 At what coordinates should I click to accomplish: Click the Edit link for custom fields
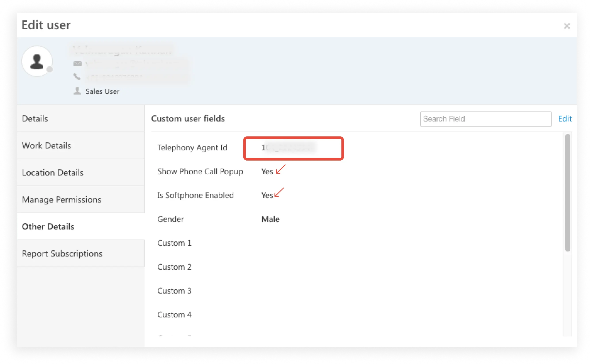pos(565,119)
